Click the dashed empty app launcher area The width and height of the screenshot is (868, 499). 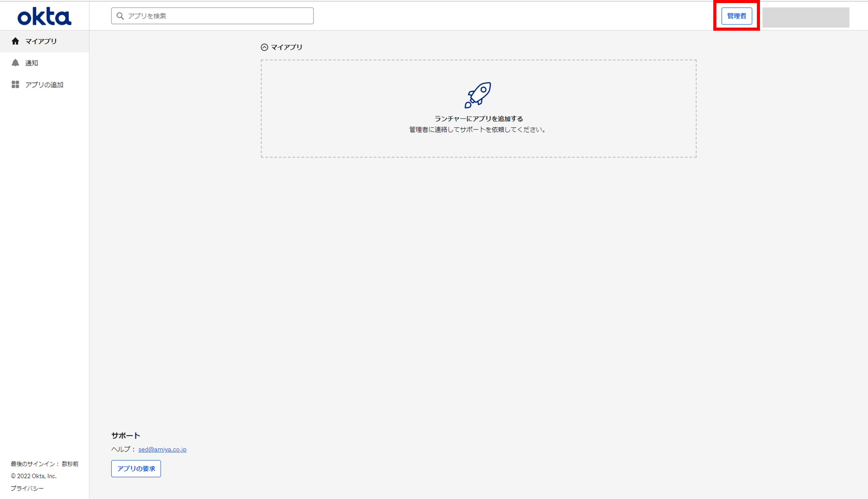479,109
